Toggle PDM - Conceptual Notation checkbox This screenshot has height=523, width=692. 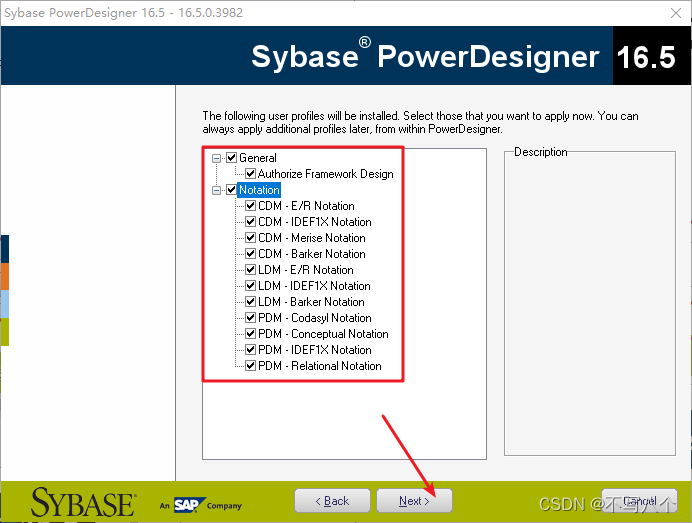pos(251,334)
